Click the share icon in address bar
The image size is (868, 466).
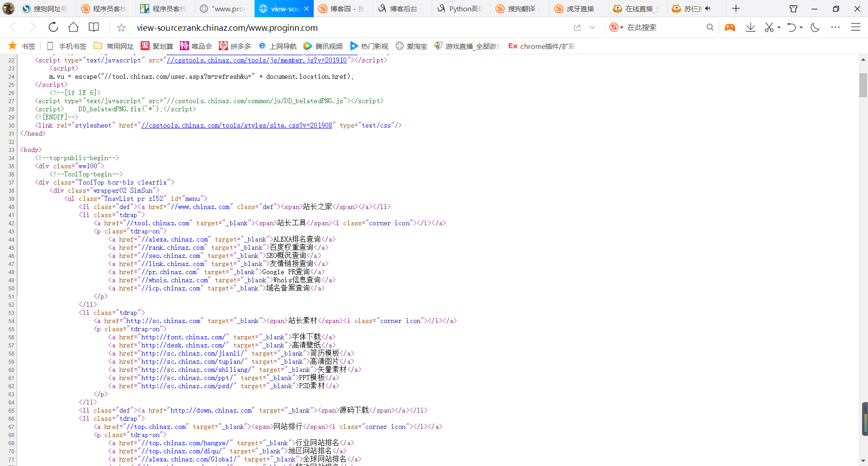(577, 28)
